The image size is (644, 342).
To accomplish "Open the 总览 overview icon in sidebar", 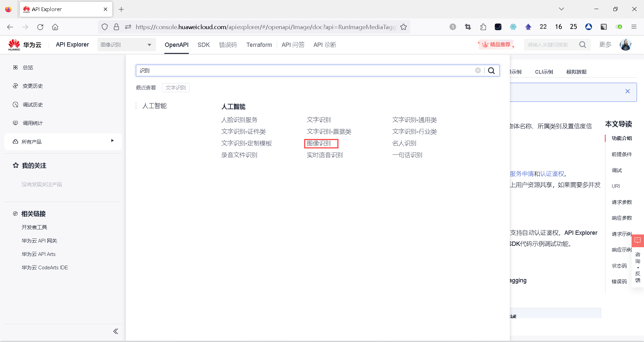I will pos(15,67).
